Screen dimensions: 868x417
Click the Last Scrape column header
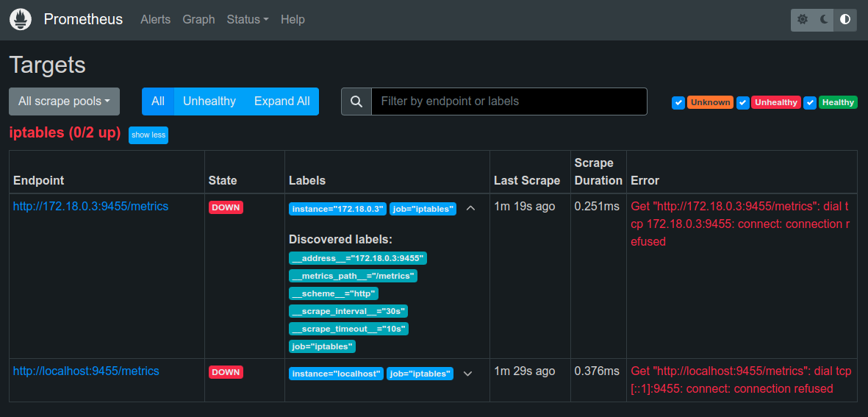tap(527, 180)
